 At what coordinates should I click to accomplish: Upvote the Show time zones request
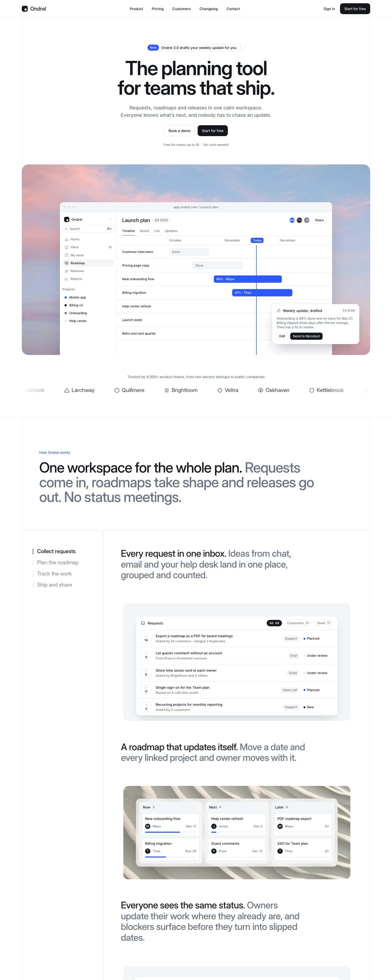[146, 673]
